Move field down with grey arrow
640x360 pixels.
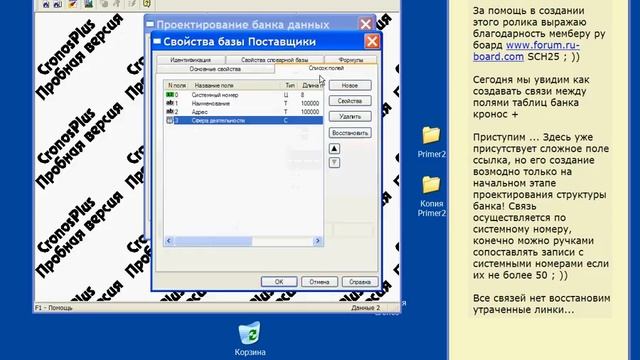334,162
